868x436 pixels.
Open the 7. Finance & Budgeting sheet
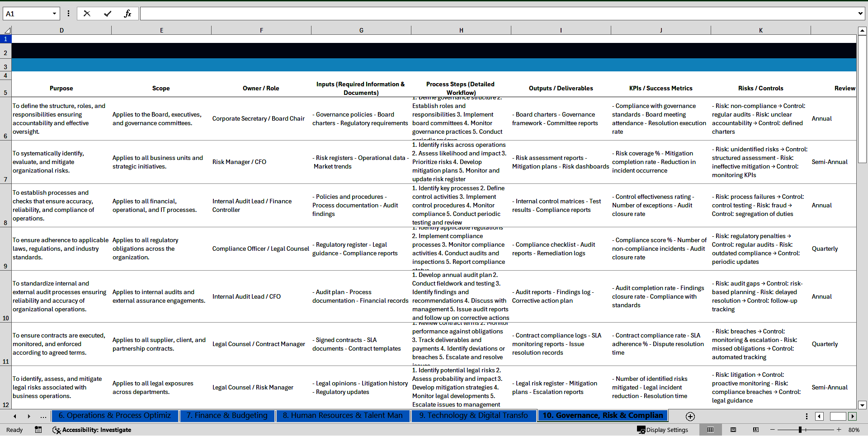pos(227,416)
